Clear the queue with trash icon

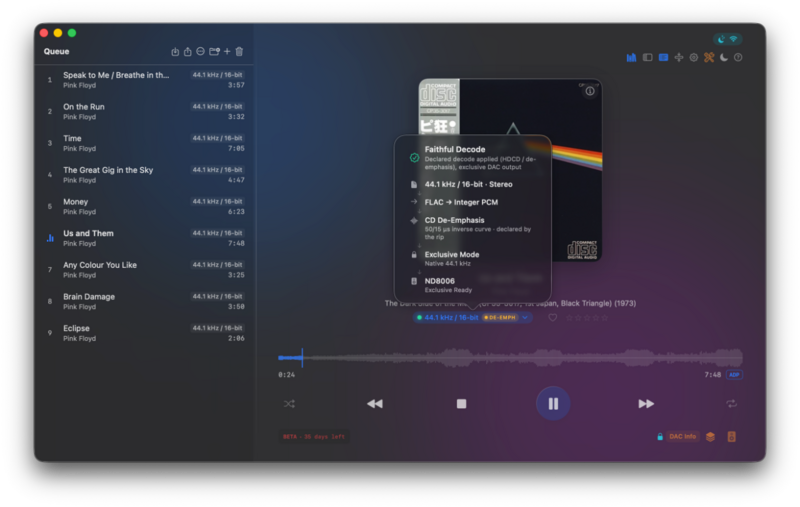[239, 52]
